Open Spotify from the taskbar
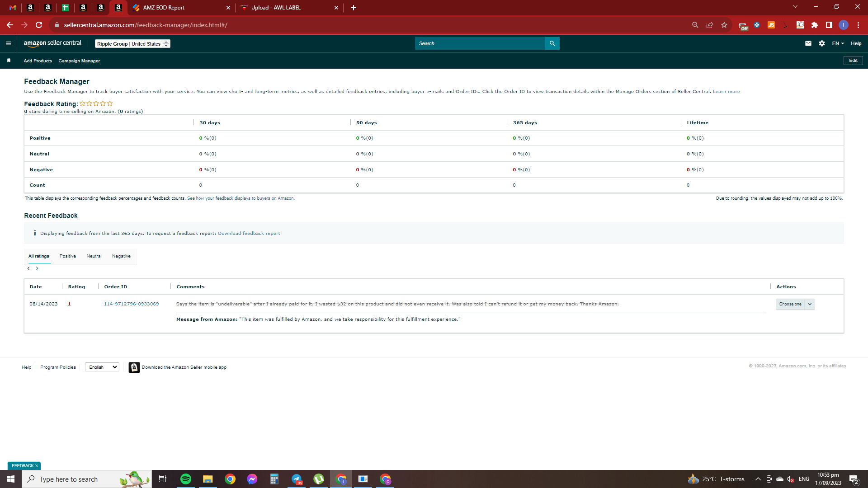Screen dimensions: 868x488 [186, 479]
